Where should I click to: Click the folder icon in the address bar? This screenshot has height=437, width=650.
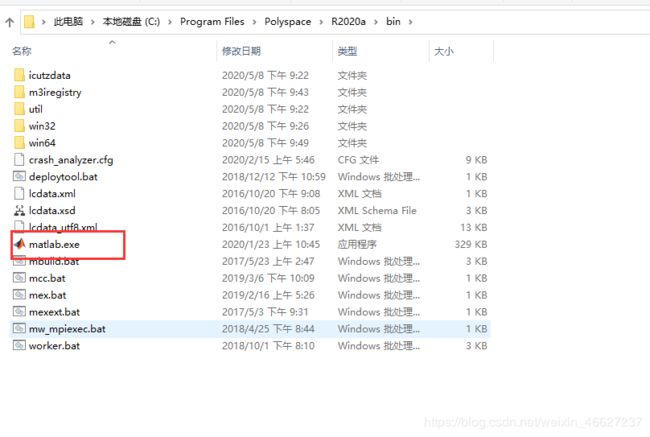[29, 22]
